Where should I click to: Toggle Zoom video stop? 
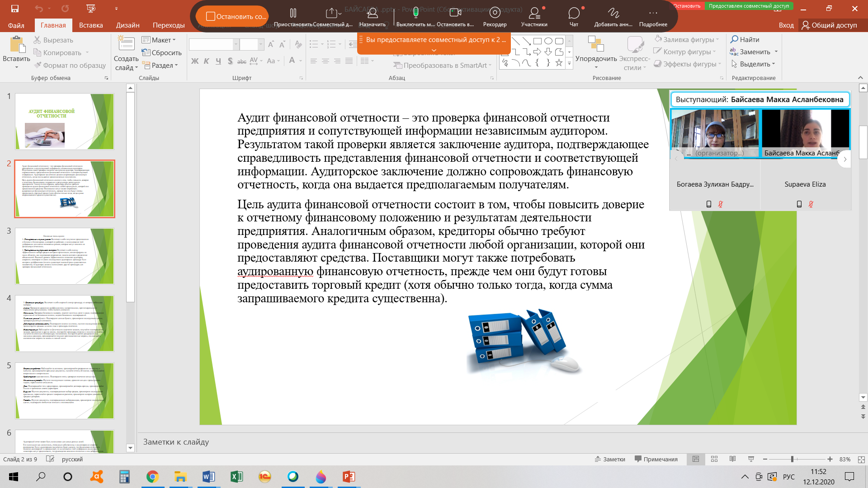tap(455, 17)
